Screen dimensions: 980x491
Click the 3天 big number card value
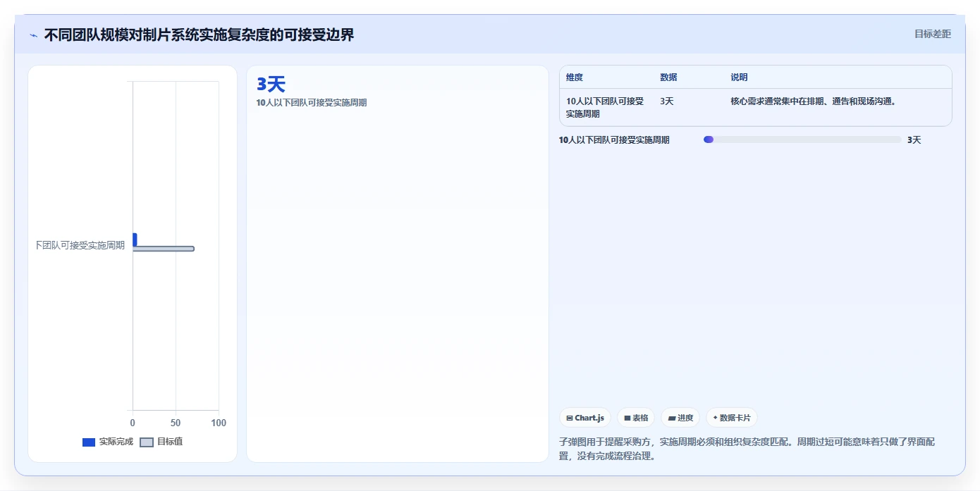click(x=271, y=85)
